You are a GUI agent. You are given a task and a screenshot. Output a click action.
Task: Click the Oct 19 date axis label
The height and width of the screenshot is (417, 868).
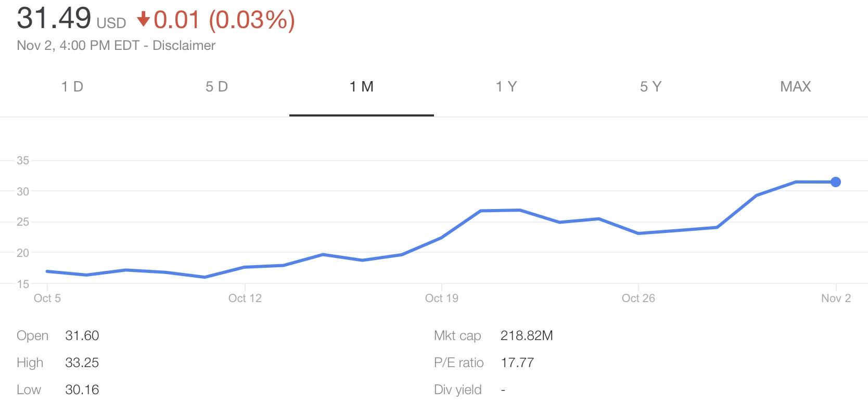pyautogui.click(x=441, y=298)
